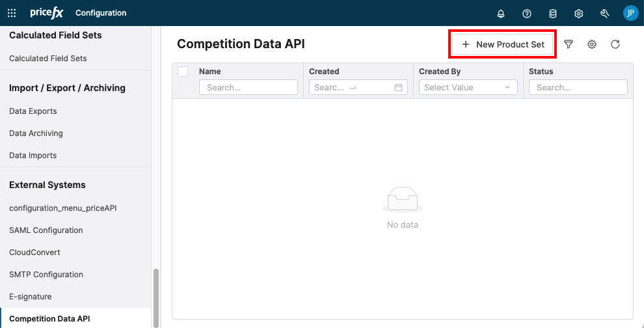The height and width of the screenshot is (328, 644).
Task: Open the database icon in top bar
Action: pyautogui.click(x=553, y=14)
